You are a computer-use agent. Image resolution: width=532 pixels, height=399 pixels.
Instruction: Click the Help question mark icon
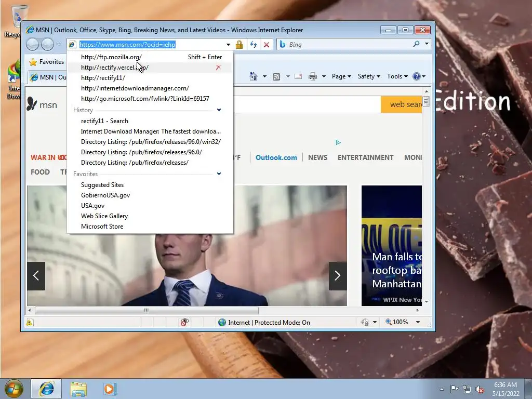[417, 76]
